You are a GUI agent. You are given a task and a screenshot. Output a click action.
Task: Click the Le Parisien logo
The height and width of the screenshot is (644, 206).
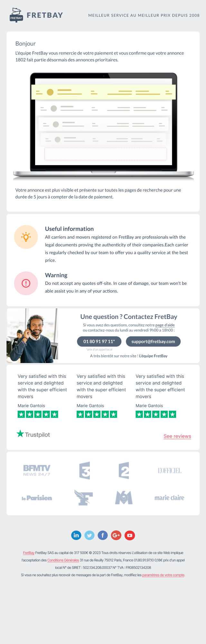37,498
